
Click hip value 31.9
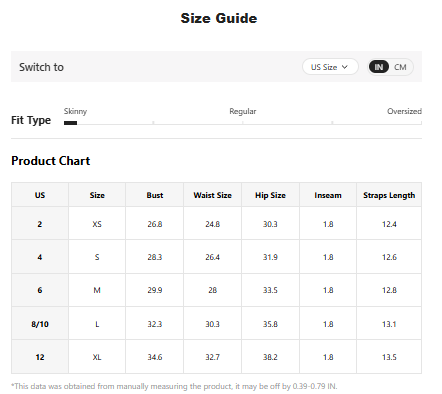tap(270, 257)
